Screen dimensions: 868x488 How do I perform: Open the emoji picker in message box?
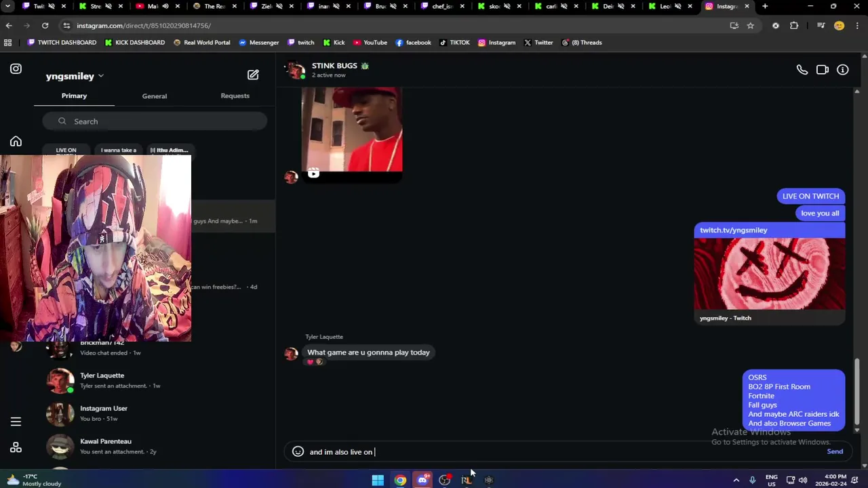click(x=298, y=451)
